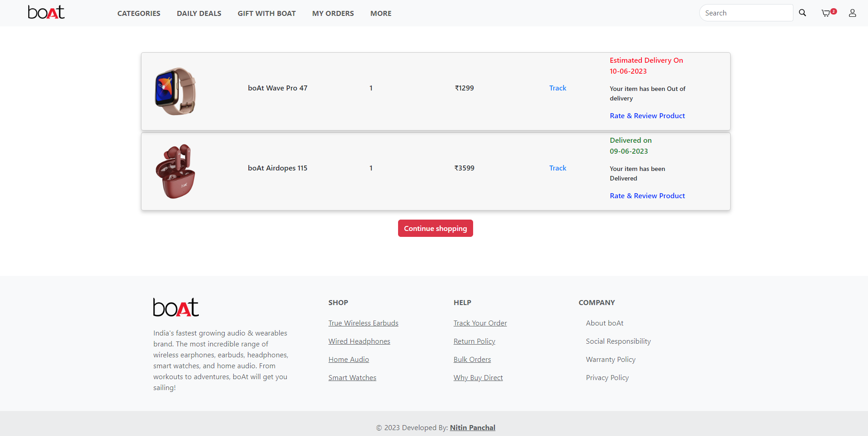Open Warranty Policy link

pos(611,360)
